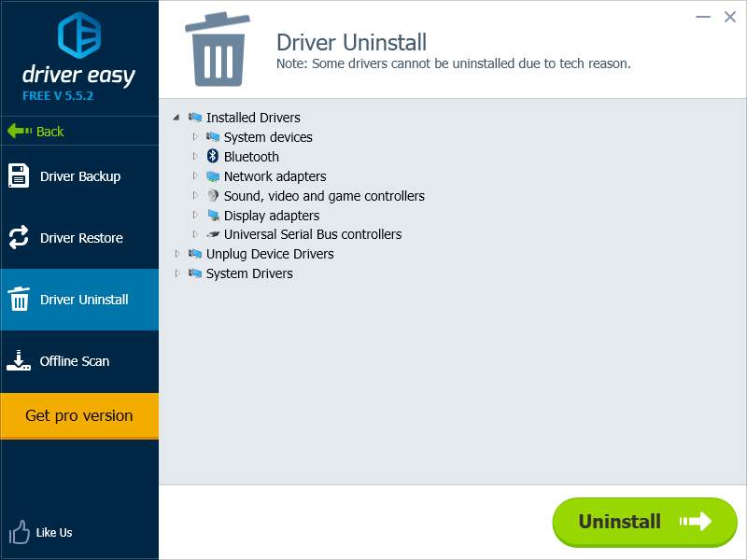Image resolution: width=747 pixels, height=560 pixels.
Task: Open the Driver Restore section
Action: (x=79, y=238)
